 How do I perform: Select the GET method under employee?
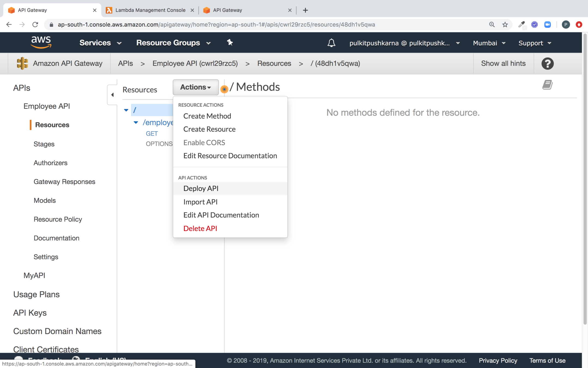(x=152, y=134)
